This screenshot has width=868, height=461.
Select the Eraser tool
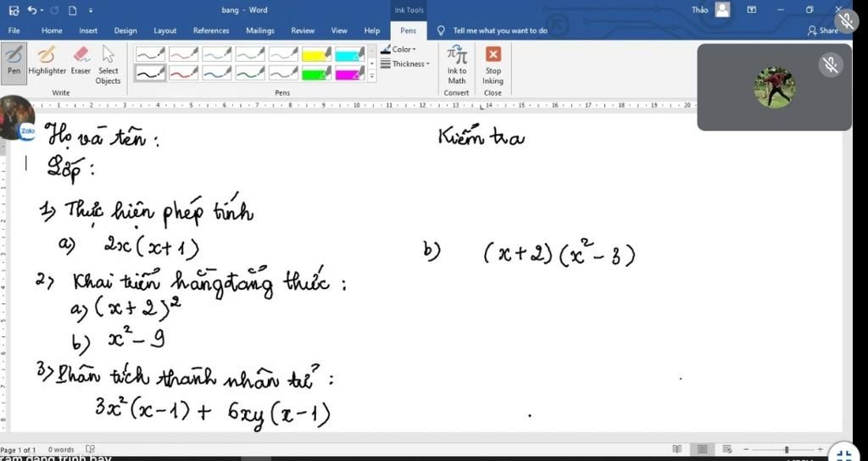coord(81,60)
